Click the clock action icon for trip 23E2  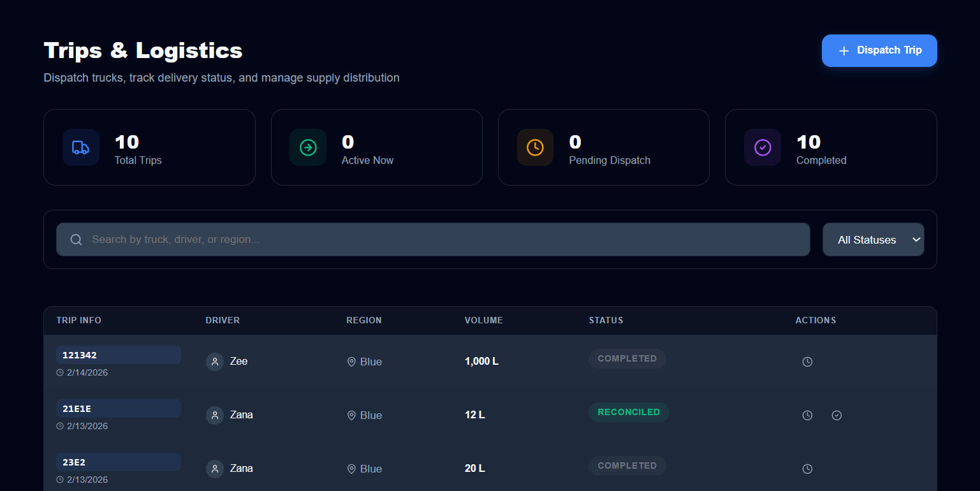[x=807, y=469]
